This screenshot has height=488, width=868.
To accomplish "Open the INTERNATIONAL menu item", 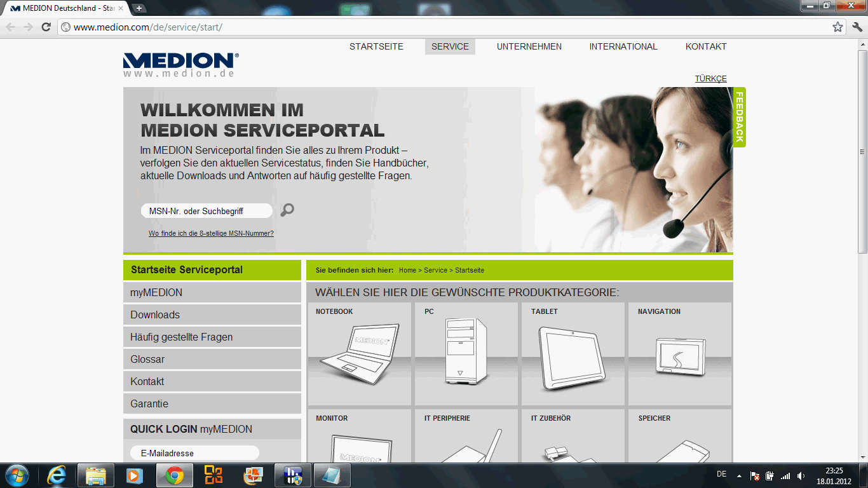I will tap(623, 46).
